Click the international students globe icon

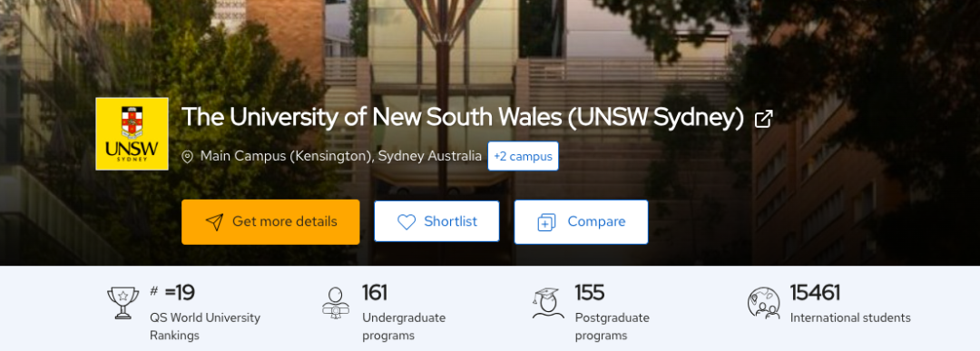(764, 303)
